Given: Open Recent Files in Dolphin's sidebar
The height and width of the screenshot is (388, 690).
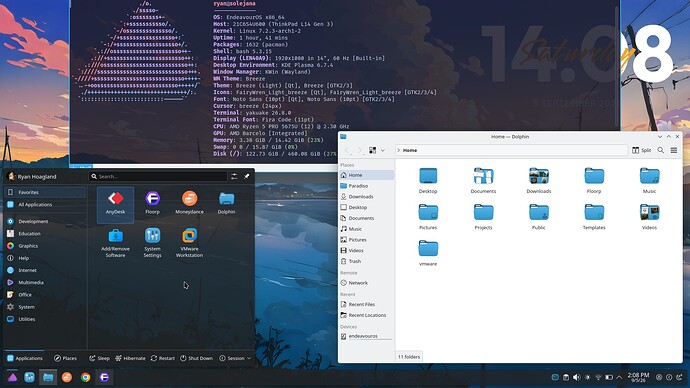Looking at the screenshot, I should [367, 304].
